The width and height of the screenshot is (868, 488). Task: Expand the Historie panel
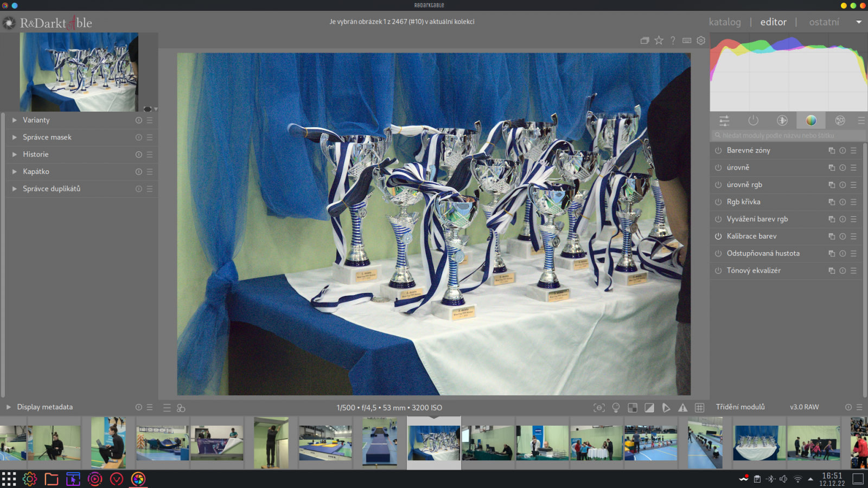pyautogui.click(x=36, y=154)
